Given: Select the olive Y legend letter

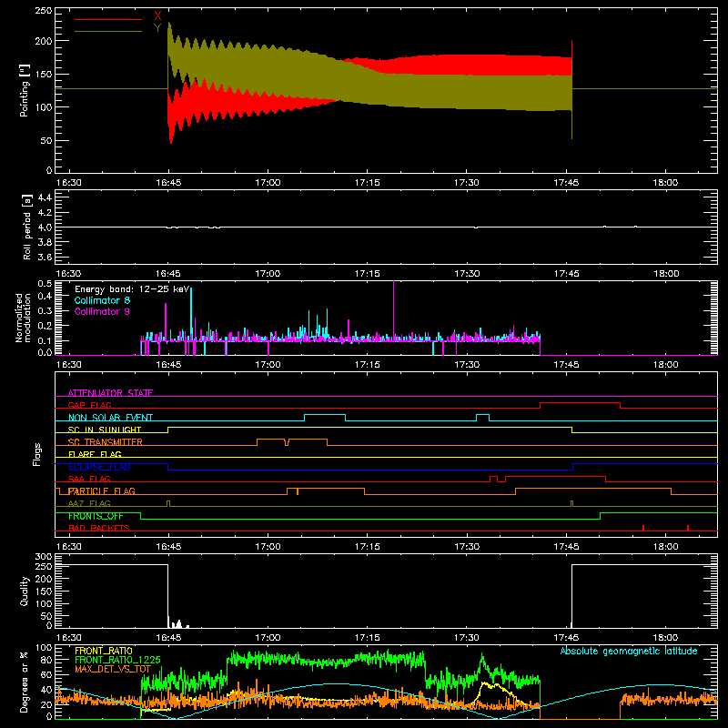Looking at the screenshot, I should pos(157,27).
